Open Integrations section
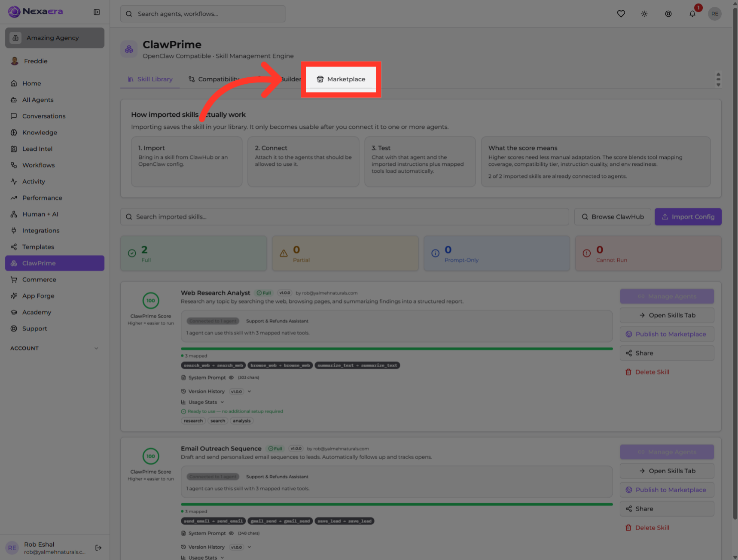Image resolution: width=738 pixels, height=560 pixels. [55, 230]
